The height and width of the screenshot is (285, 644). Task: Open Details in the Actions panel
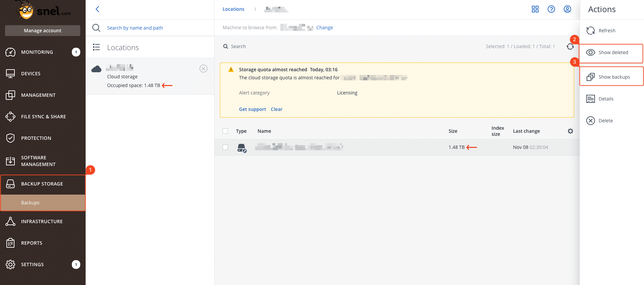tap(600, 99)
